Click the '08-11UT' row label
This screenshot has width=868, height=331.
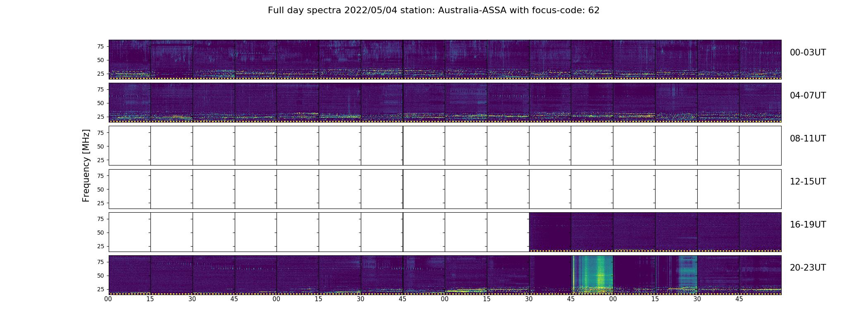pos(808,139)
